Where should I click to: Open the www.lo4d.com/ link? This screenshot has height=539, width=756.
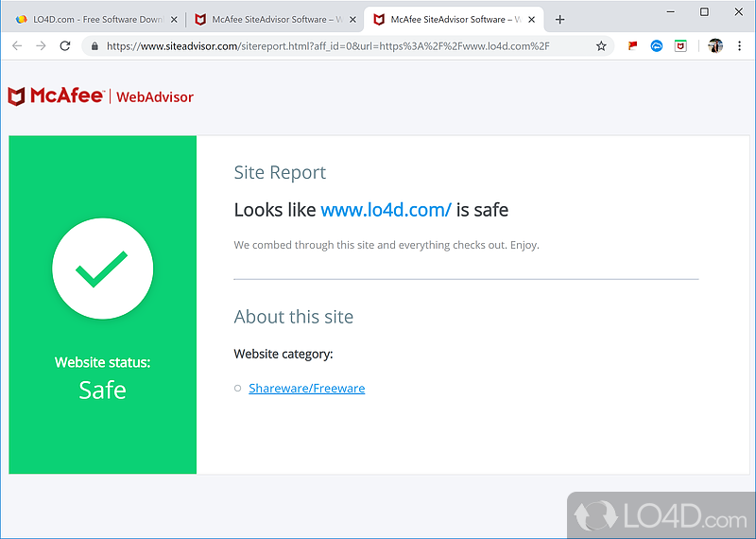tap(386, 210)
